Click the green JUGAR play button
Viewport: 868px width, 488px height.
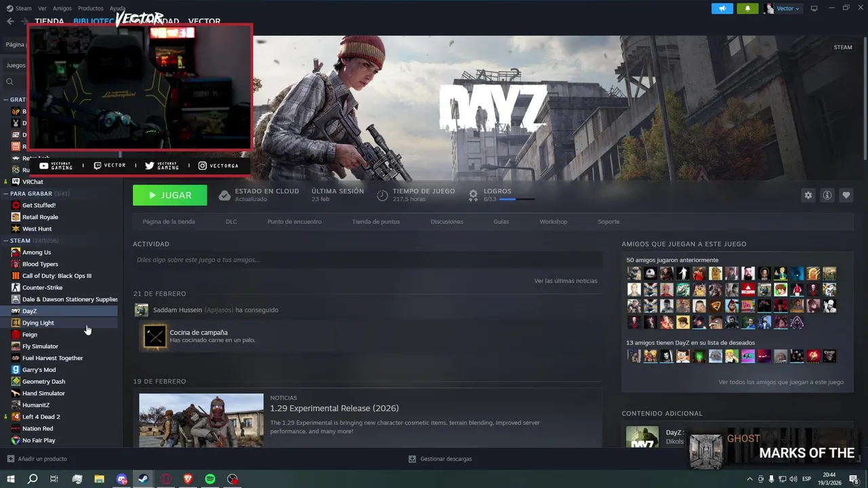tap(170, 195)
